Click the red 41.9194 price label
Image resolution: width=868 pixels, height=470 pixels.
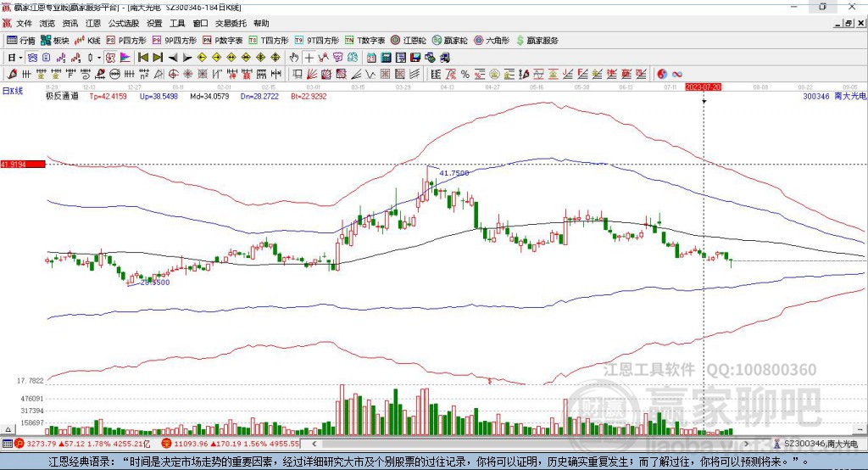coord(23,164)
